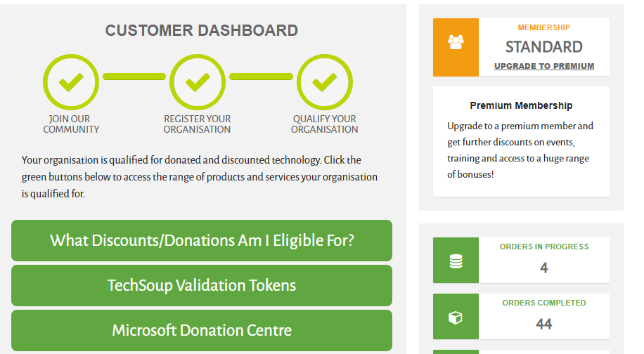Click the progress bar between Register and Qualify
This screenshot has height=354, width=644.
pyautogui.click(x=262, y=77)
